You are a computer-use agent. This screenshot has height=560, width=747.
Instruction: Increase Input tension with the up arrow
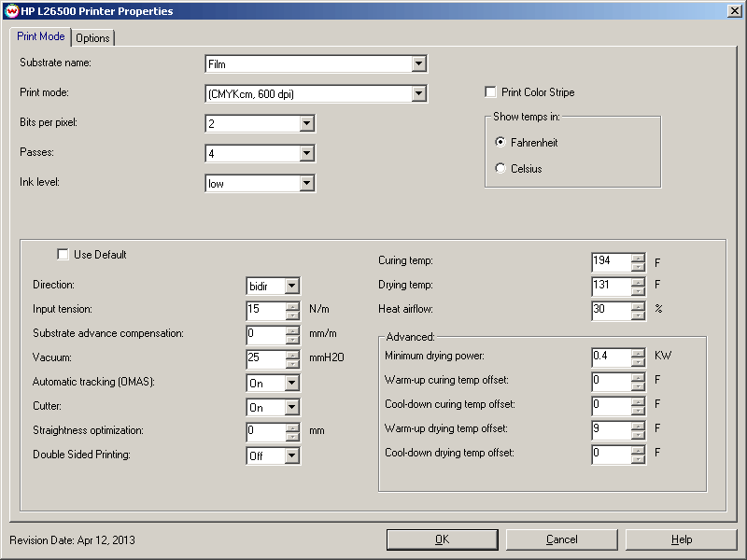click(292, 306)
